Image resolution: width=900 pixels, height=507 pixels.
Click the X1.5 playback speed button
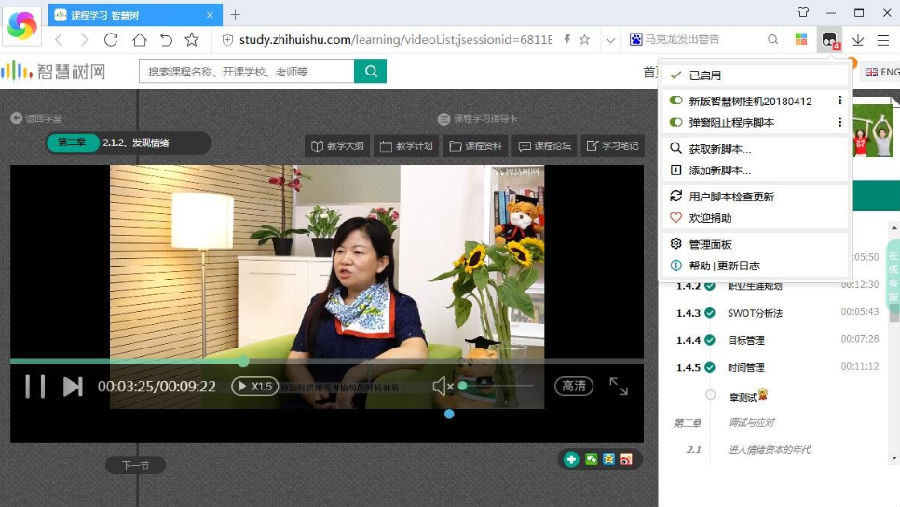click(255, 386)
